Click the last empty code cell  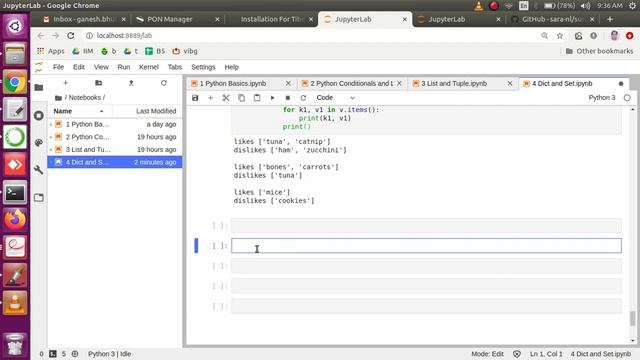pyautogui.click(x=426, y=306)
